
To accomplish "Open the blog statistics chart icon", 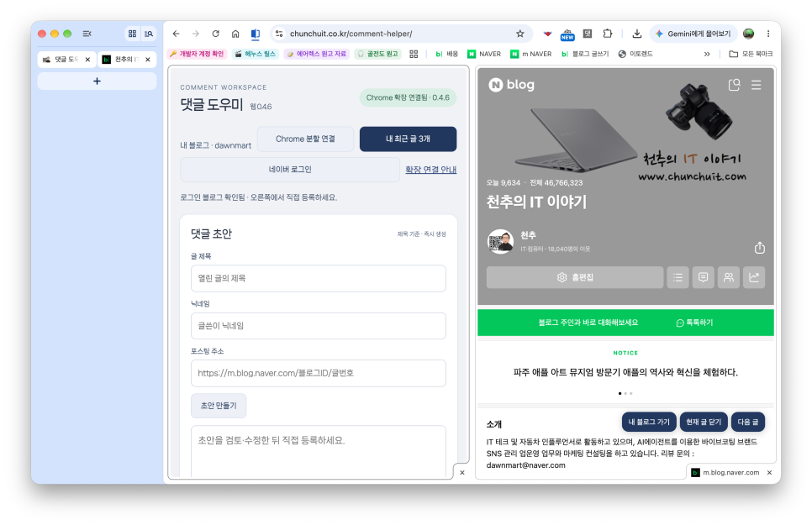I will [754, 277].
